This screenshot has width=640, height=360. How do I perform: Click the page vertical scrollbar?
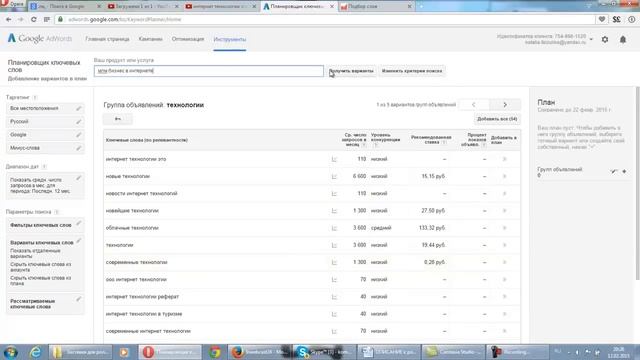(637, 184)
